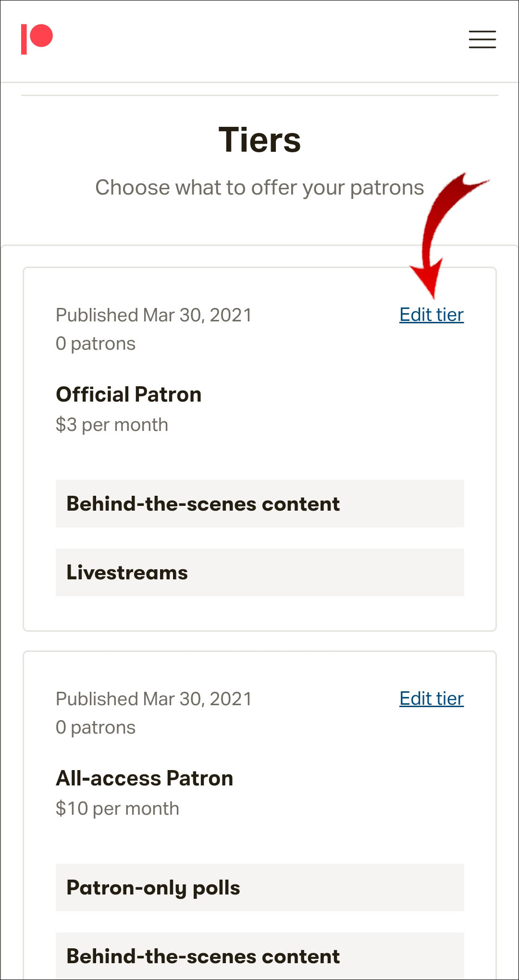The height and width of the screenshot is (980, 519).
Task: Click the All-access Patron tier title
Action: point(145,779)
